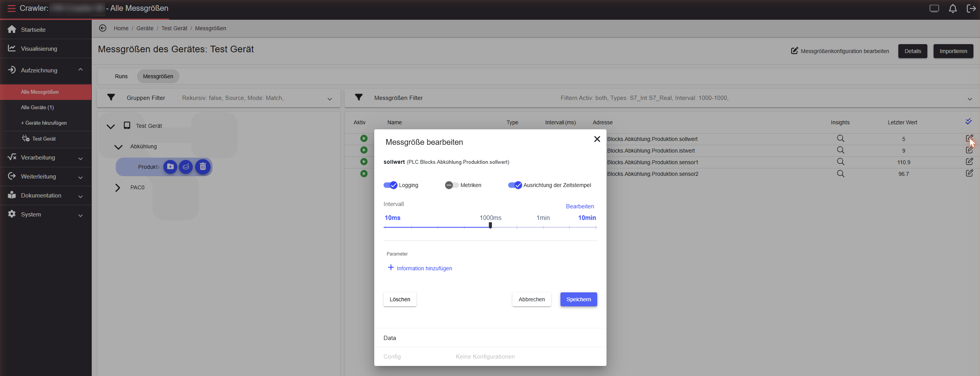
Task: Click the Home breadcrumb link
Action: click(121, 28)
